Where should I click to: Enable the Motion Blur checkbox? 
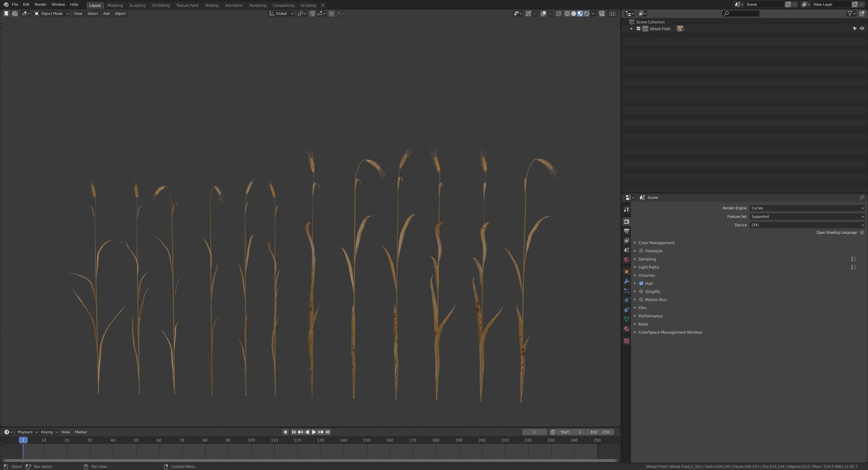click(641, 300)
